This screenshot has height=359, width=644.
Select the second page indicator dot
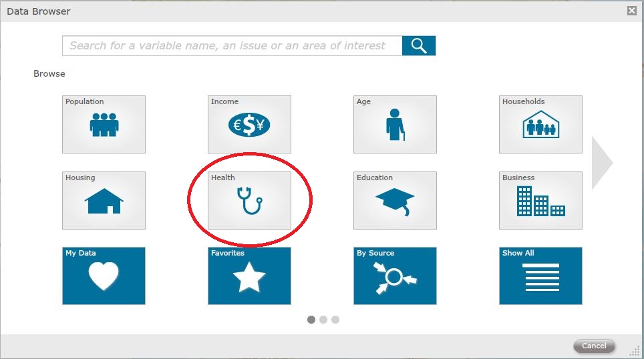click(323, 320)
